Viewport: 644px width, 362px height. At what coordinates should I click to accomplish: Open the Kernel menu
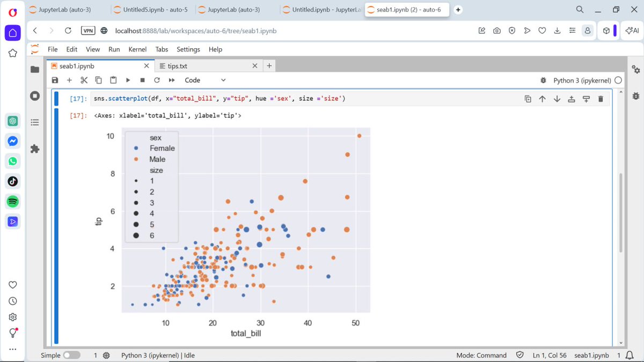(x=137, y=49)
